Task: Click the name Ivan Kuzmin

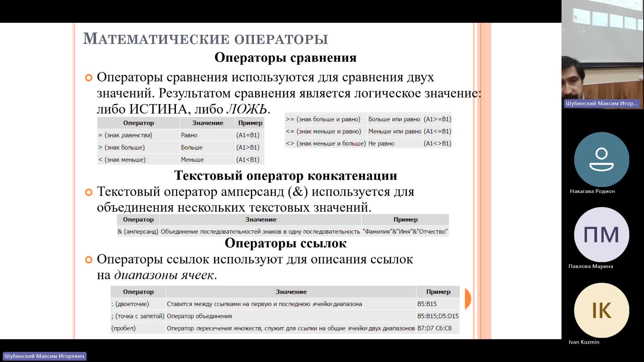Action: 584,342
